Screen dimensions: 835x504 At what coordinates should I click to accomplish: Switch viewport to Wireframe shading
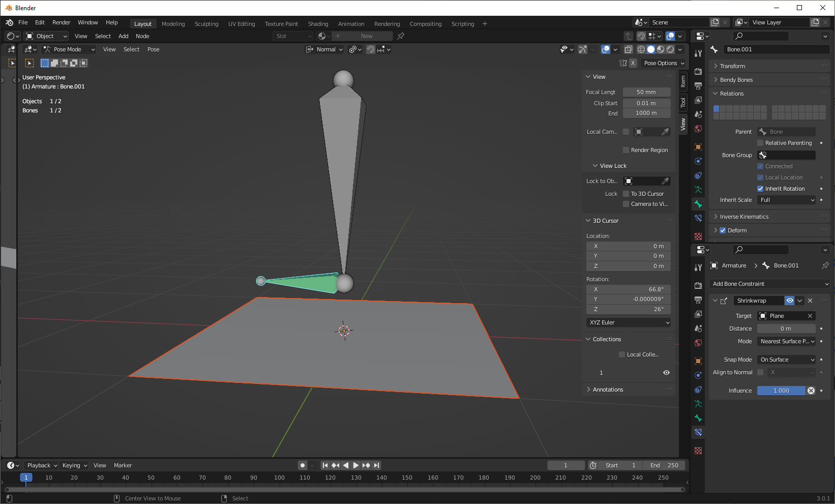pyautogui.click(x=641, y=49)
